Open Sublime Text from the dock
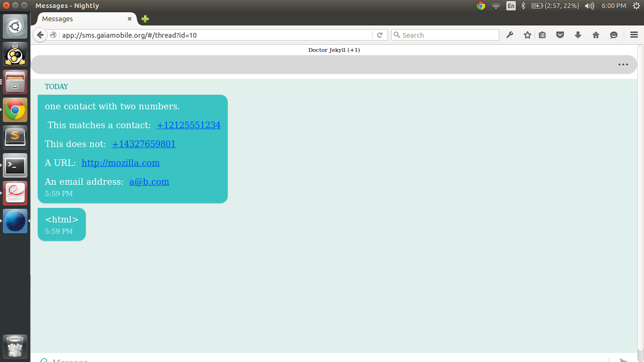Image resolution: width=644 pixels, height=362 pixels. [x=15, y=138]
